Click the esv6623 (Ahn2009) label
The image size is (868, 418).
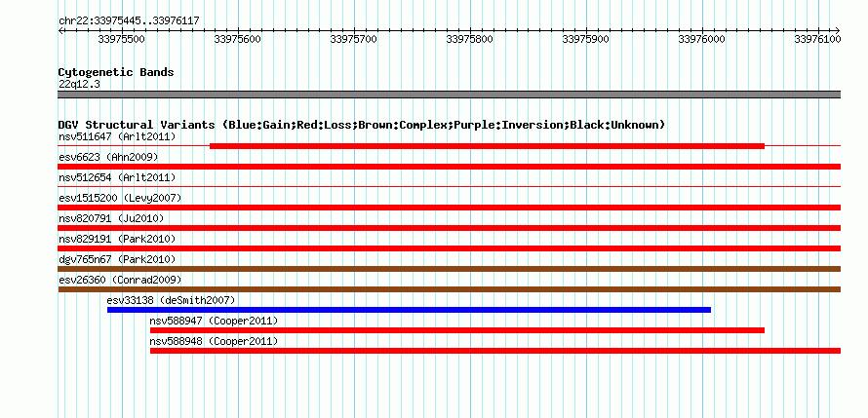[x=108, y=157]
